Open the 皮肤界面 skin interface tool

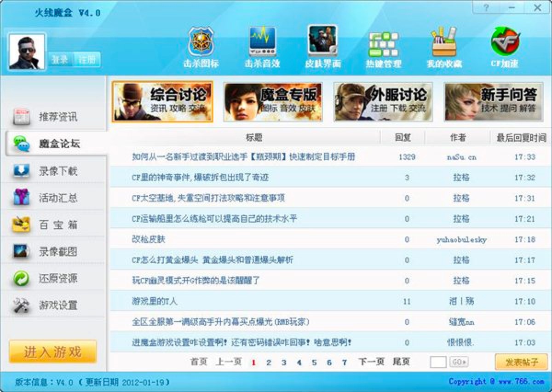pyautogui.click(x=322, y=46)
